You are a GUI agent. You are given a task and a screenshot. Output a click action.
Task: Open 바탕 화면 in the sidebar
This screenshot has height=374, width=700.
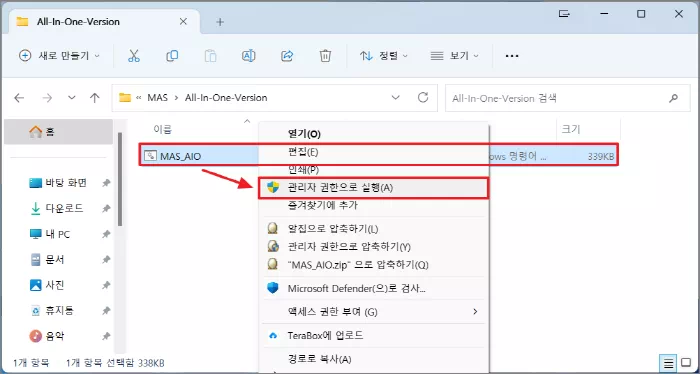tap(65, 183)
